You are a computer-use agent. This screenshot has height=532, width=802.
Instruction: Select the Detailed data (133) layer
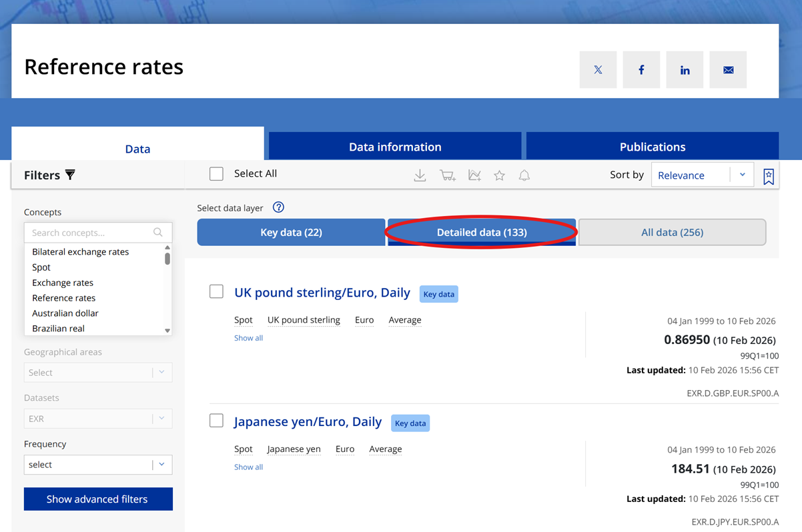coord(481,231)
